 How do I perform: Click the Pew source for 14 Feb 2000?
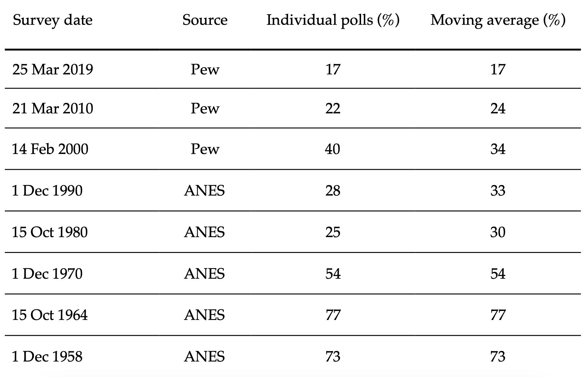click(x=205, y=149)
